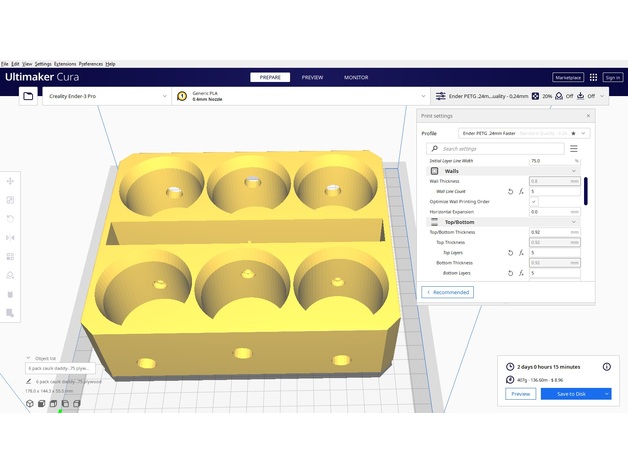The image size is (628, 472).
Task: Reset Wall Line Count to default
Action: pos(510,191)
